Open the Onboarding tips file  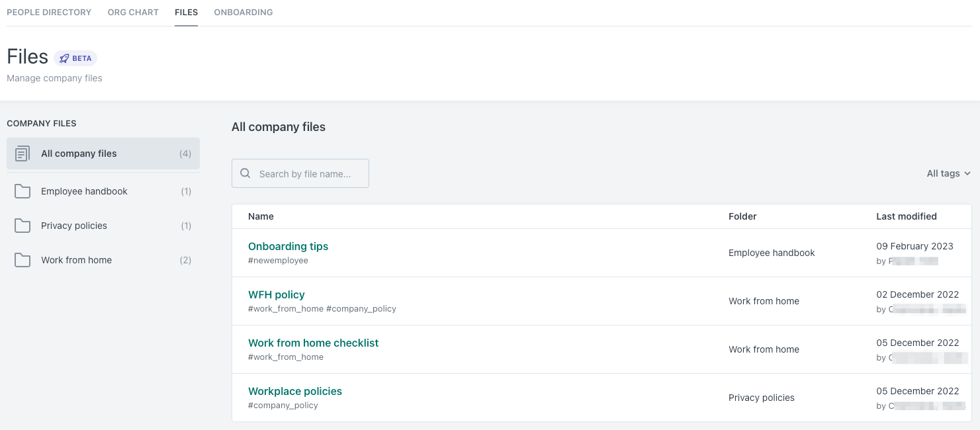(x=288, y=246)
